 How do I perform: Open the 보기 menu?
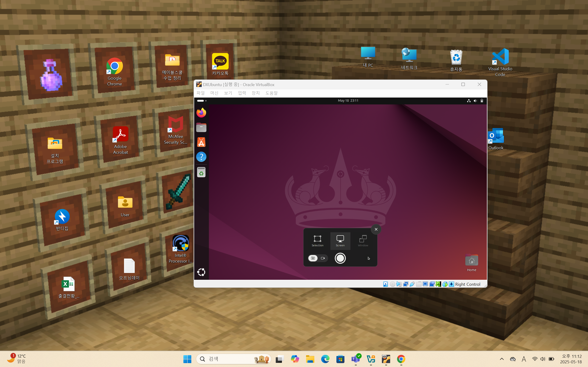click(x=228, y=93)
